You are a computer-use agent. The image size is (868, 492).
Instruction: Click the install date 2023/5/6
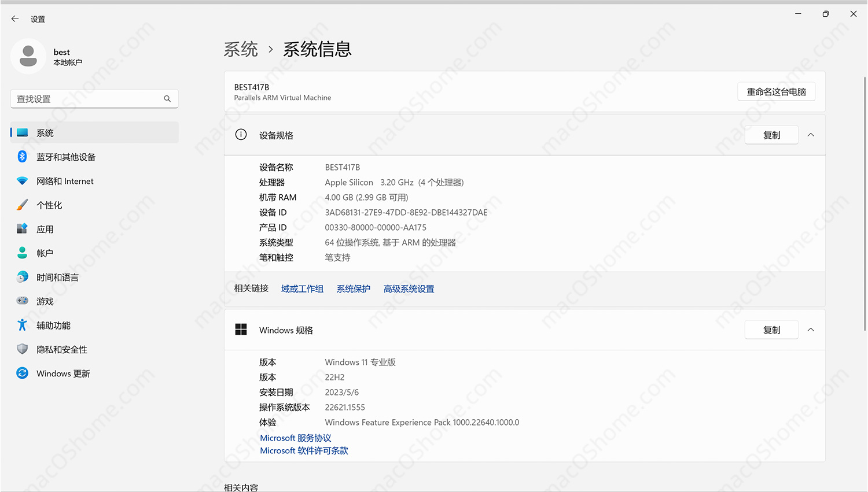click(341, 392)
